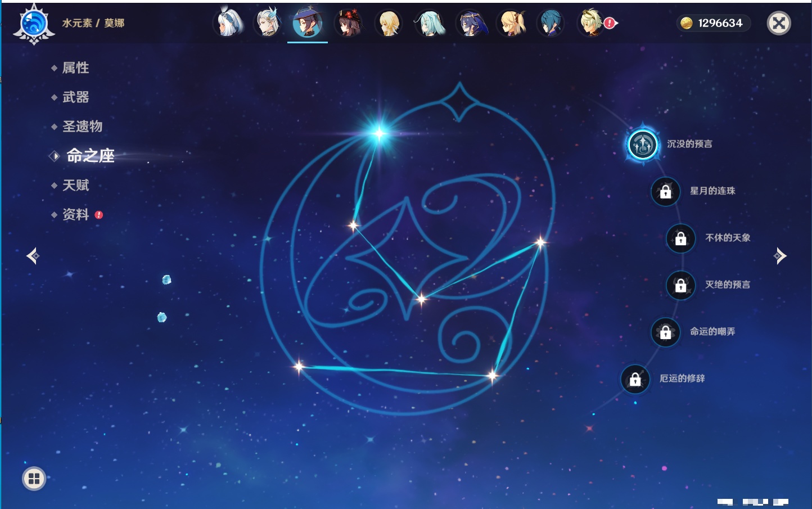Click the Hydro element emblem
812x509 pixels.
(34, 24)
